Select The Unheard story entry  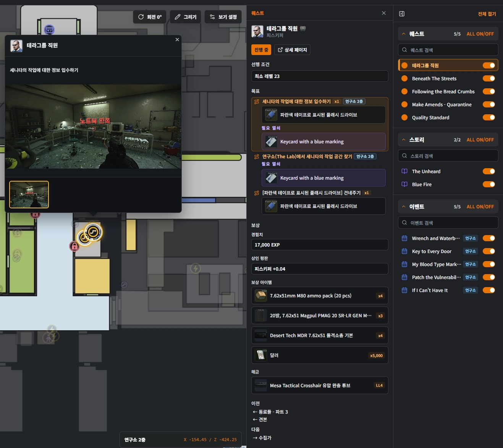[426, 171]
